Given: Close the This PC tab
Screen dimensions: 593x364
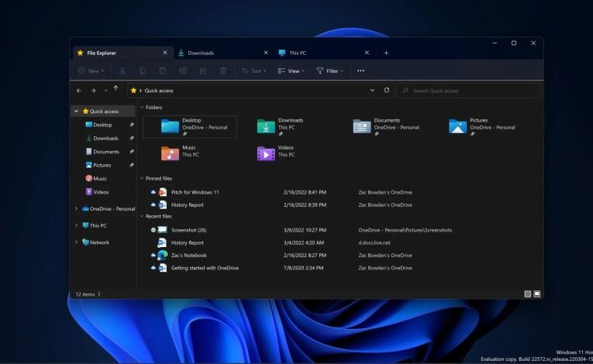Looking at the screenshot, I should pyautogui.click(x=367, y=53).
